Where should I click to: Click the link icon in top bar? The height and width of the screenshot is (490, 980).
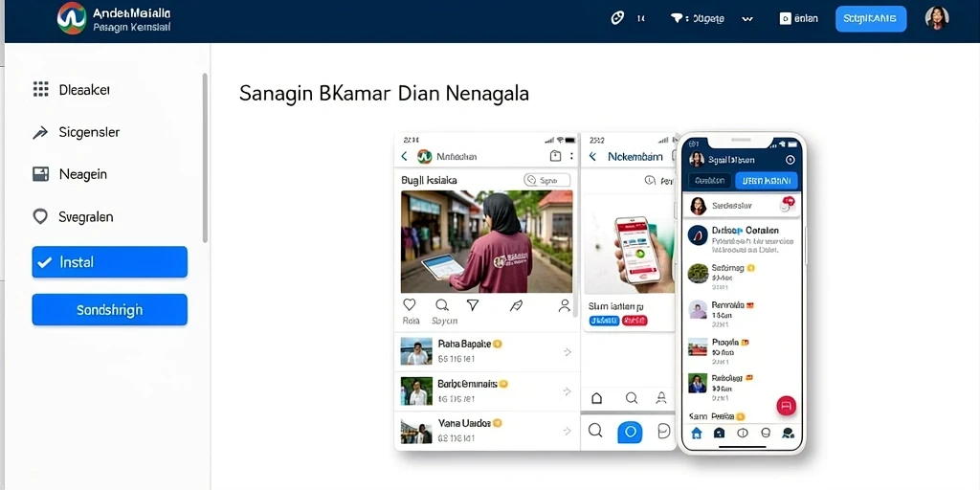tap(617, 18)
